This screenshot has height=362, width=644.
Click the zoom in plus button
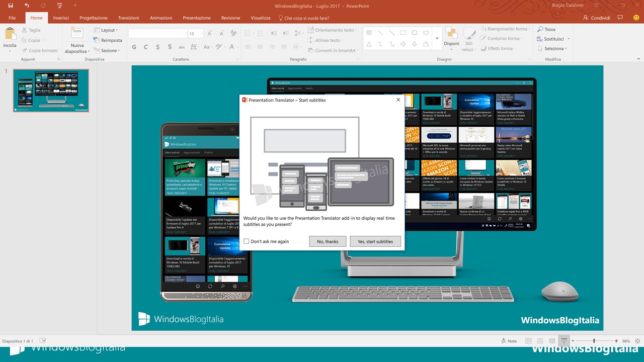pyautogui.click(x=616, y=341)
